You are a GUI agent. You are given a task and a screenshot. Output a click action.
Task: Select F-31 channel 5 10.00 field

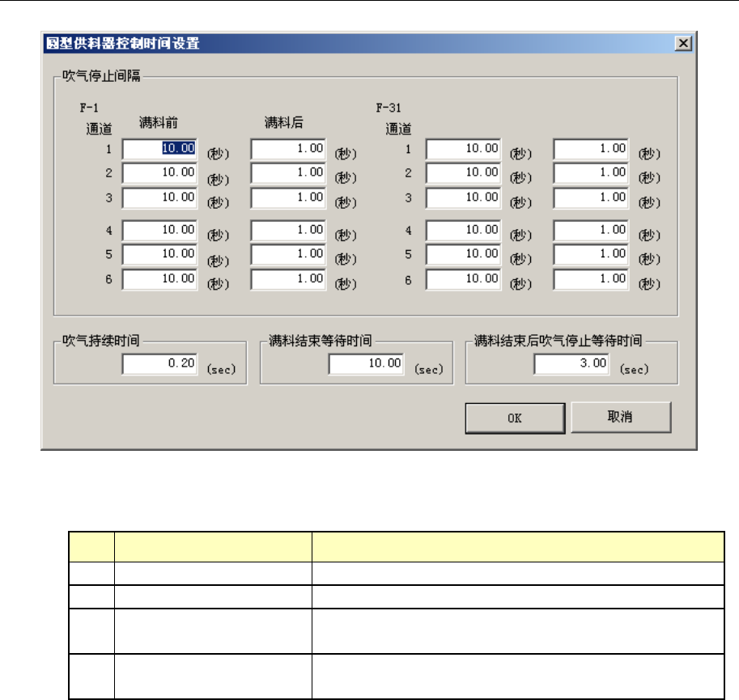coord(463,254)
